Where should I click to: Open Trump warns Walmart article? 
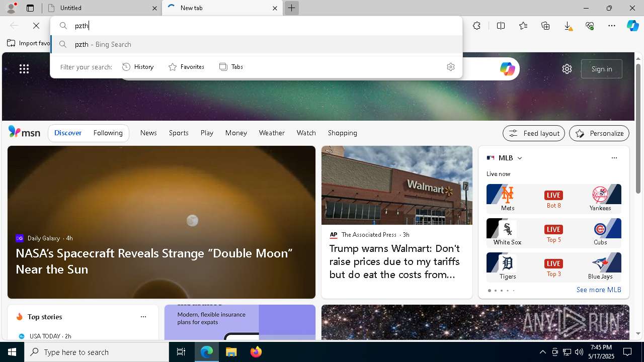[395, 261]
